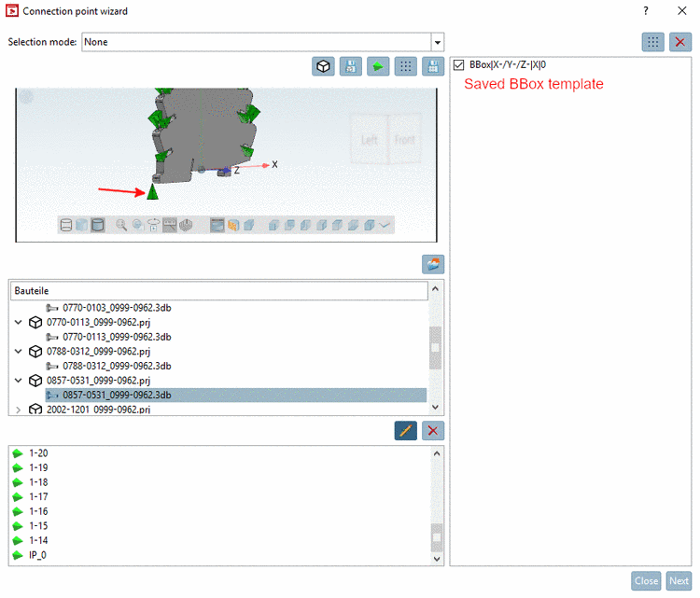Select 0770-0103_0999-0962.3db in tree
The height and width of the screenshot is (598, 700).
point(117,308)
